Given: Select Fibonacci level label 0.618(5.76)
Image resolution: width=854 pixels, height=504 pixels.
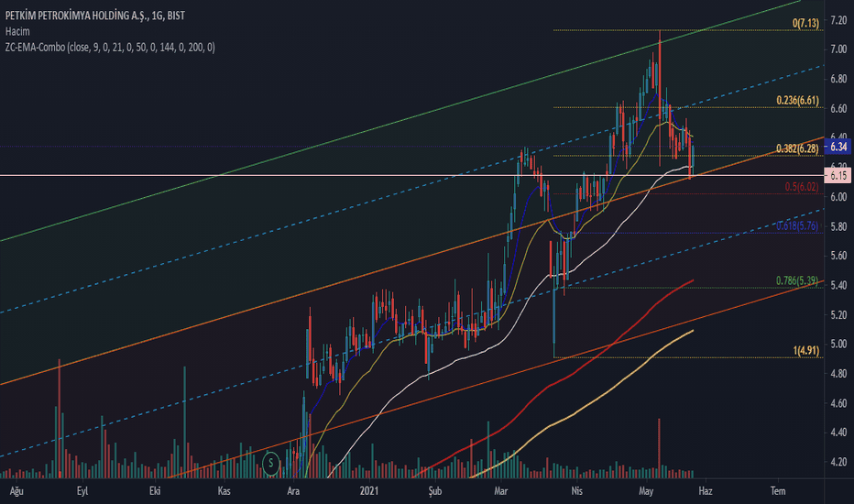Looking at the screenshot, I should pyautogui.click(x=797, y=226).
